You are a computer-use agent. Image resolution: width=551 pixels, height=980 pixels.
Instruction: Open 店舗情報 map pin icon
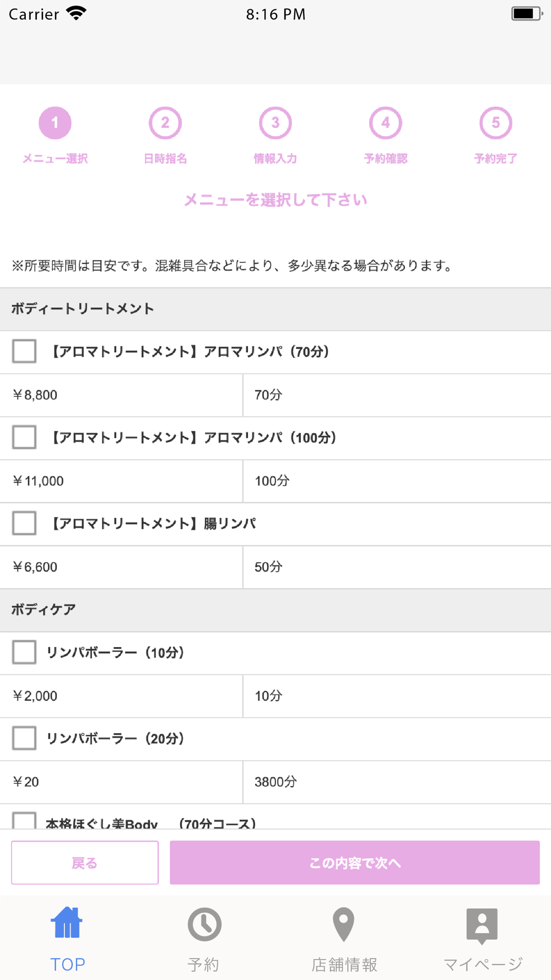(343, 924)
